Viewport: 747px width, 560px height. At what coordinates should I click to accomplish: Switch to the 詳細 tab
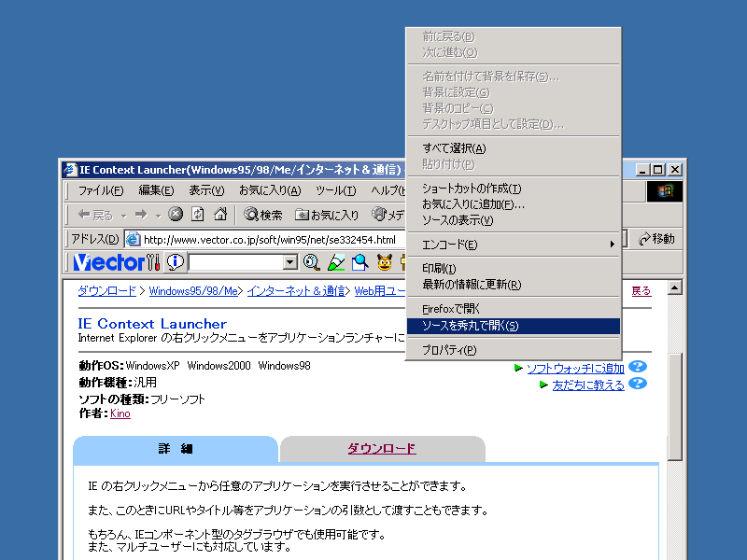pyautogui.click(x=176, y=449)
